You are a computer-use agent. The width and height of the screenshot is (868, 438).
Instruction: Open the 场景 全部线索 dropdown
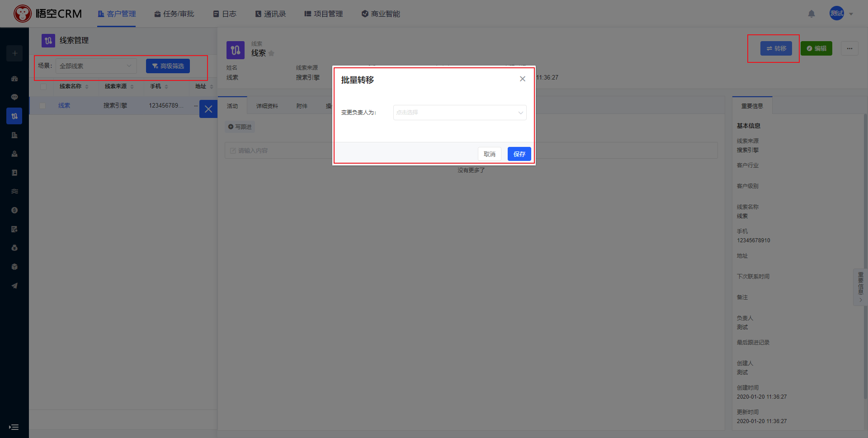(96, 66)
